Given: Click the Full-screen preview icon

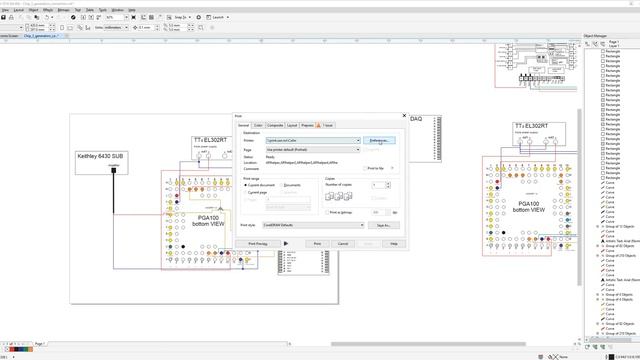Looking at the screenshot, I should pyautogui.click(x=133, y=18).
